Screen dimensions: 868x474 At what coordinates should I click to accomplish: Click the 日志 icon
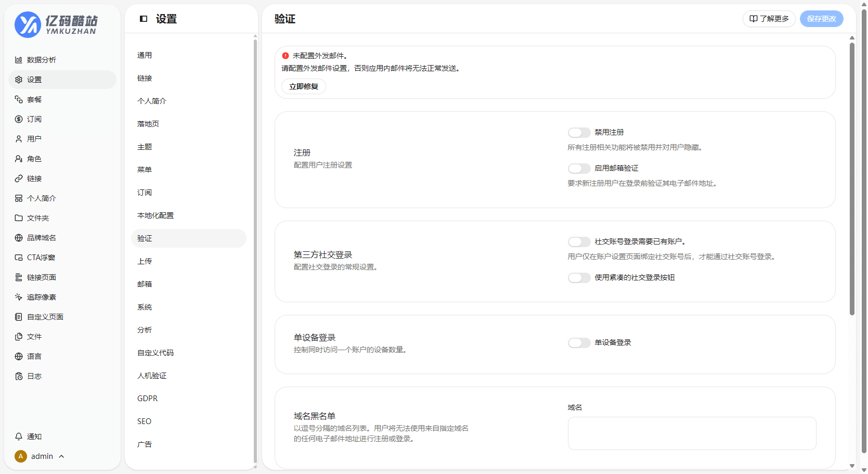click(19, 376)
